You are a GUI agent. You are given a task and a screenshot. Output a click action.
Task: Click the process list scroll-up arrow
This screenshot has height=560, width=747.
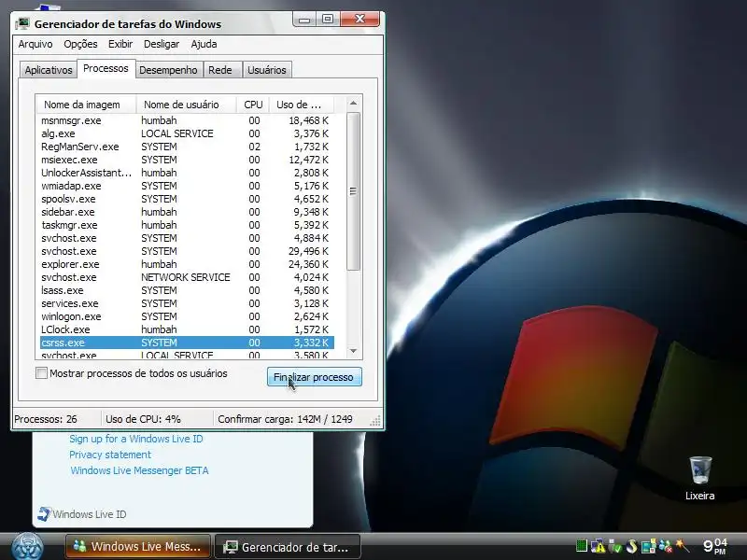[x=353, y=104]
